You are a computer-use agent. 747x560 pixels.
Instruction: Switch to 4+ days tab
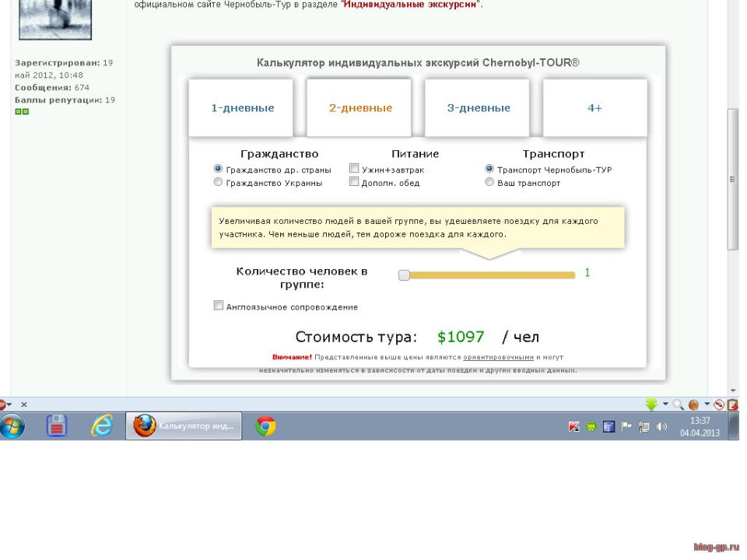click(595, 107)
